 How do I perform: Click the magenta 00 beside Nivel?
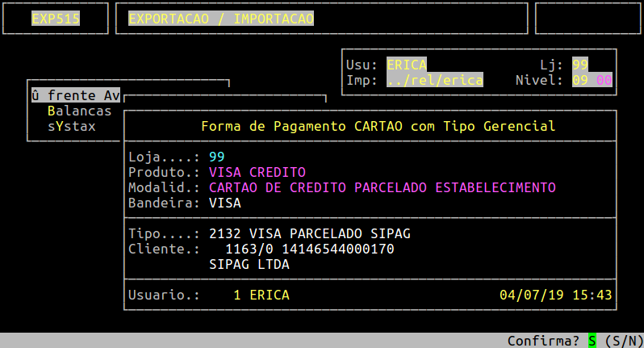[x=604, y=80]
